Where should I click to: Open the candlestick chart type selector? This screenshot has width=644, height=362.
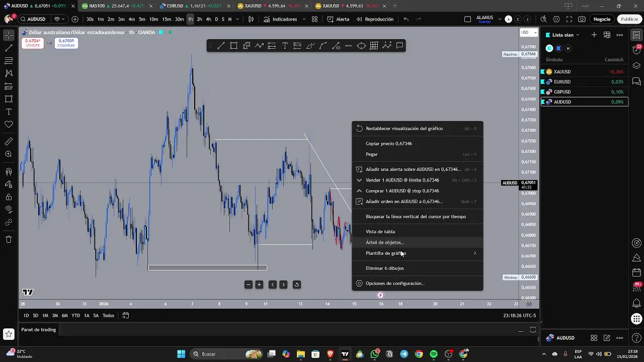pyautogui.click(x=251, y=19)
